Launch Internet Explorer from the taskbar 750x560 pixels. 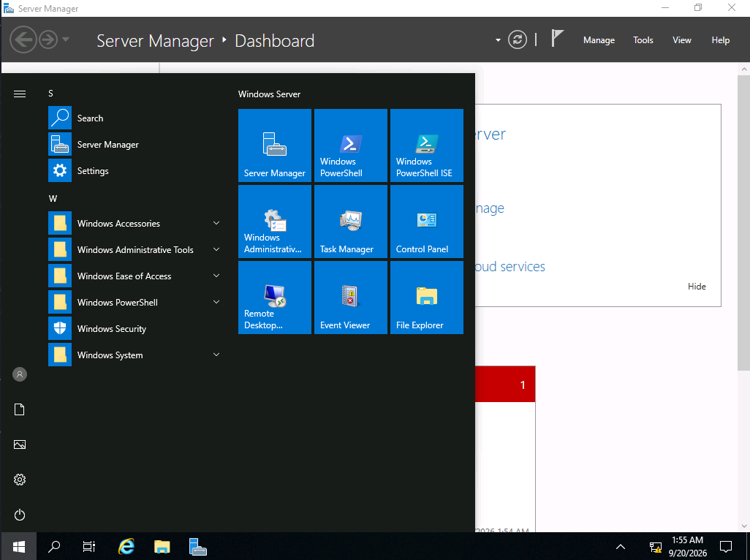(126, 547)
